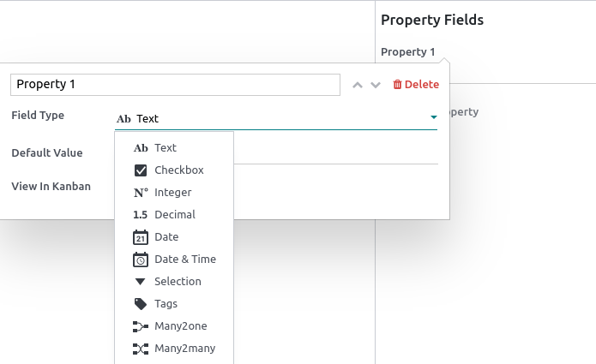
Task: Click the Field Type Text combo box
Action: coord(274,119)
